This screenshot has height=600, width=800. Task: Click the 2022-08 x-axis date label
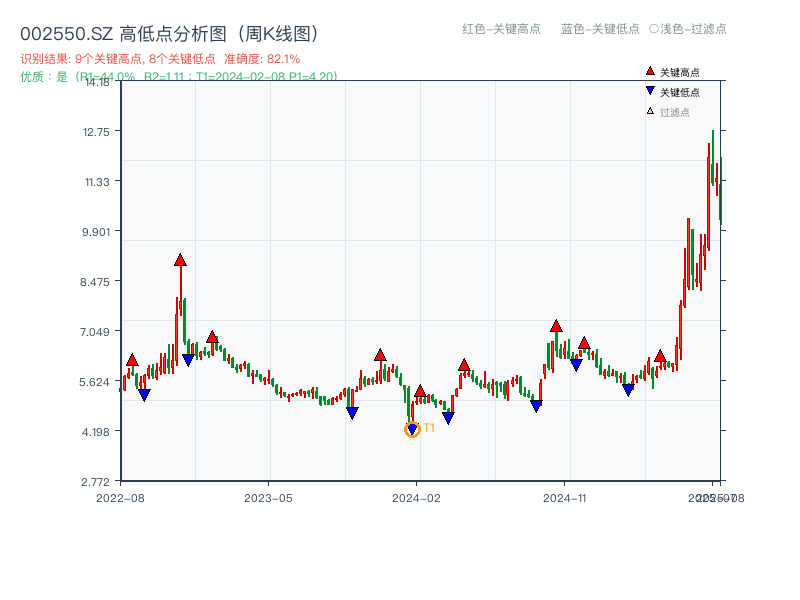click(120, 498)
